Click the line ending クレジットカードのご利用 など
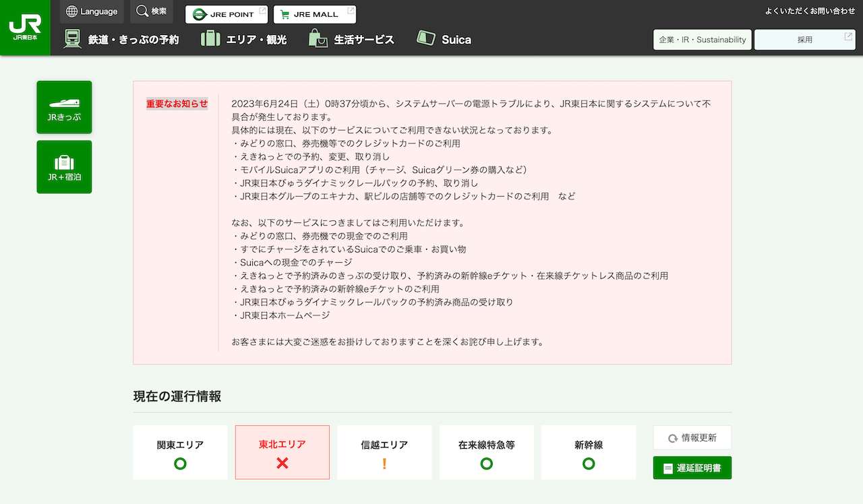This screenshot has height=504, width=863. click(403, 196)
